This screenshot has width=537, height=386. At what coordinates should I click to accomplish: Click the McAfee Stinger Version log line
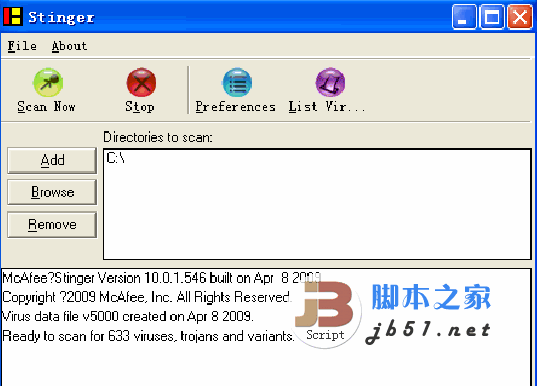coord(162,278)
